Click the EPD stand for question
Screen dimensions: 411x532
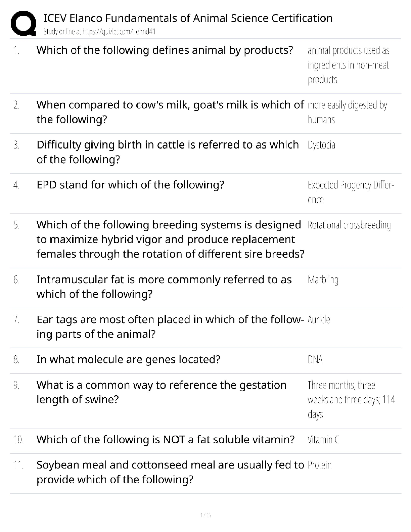[x=130, y=185]
